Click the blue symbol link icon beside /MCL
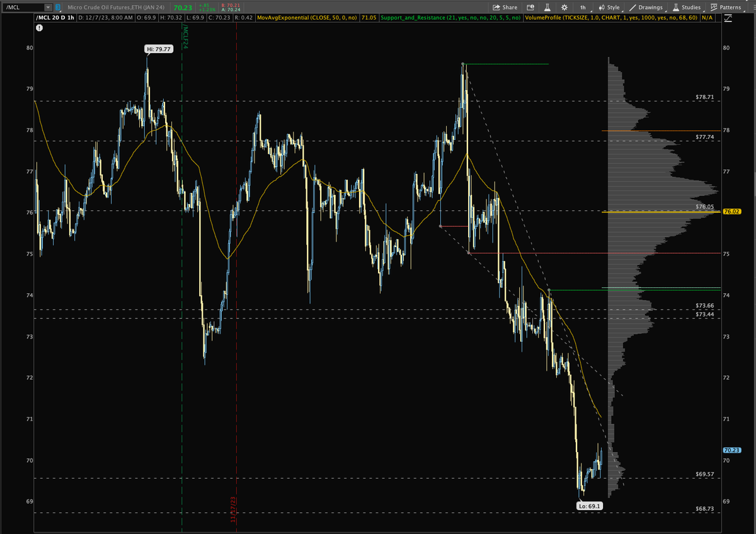The width and height of the screenshot is (756, 534). point(59,7)
